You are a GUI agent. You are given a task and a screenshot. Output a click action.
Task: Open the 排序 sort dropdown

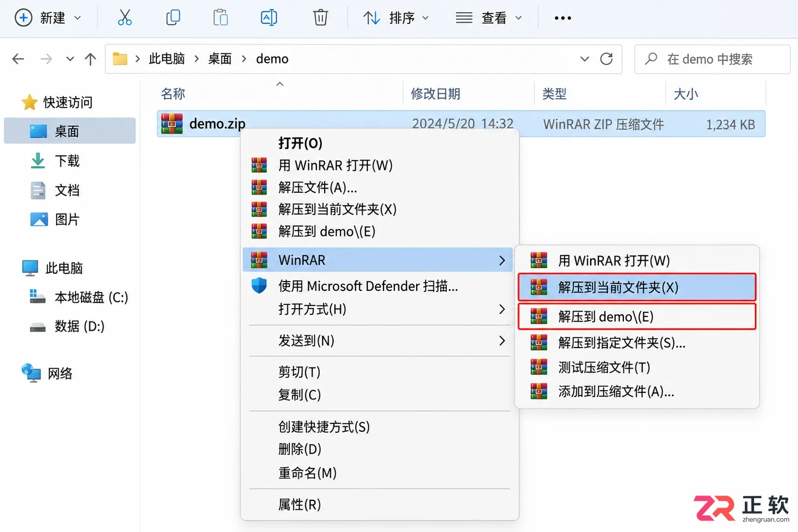pyautogui.click(x=396, y=18)
